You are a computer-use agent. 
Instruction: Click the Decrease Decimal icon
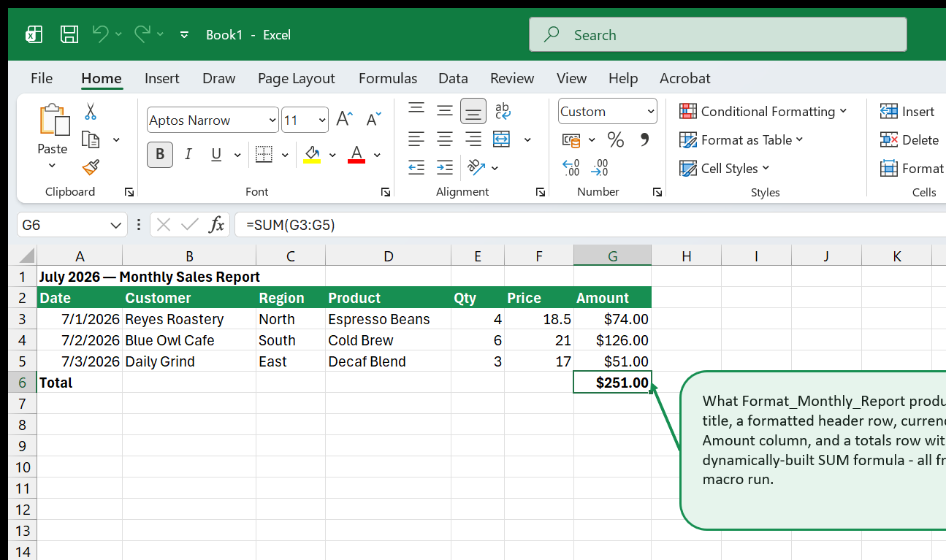[x=600, y=168]
